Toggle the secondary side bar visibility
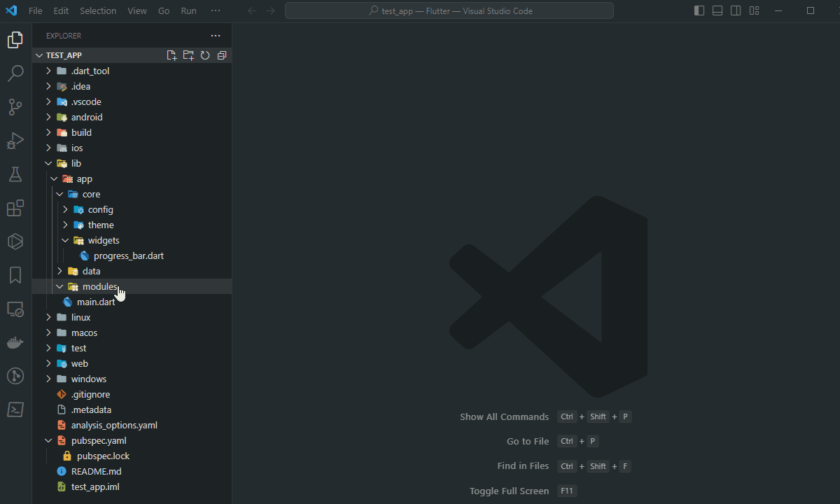 (736, 10)
